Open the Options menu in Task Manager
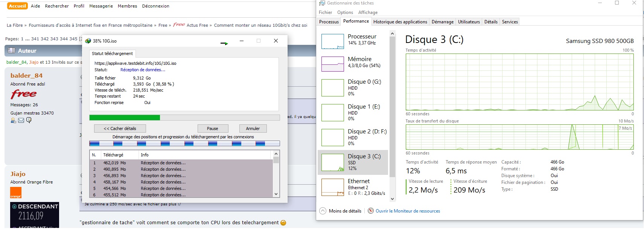Viewport: 644px width, 231px height. coord(345,12)
